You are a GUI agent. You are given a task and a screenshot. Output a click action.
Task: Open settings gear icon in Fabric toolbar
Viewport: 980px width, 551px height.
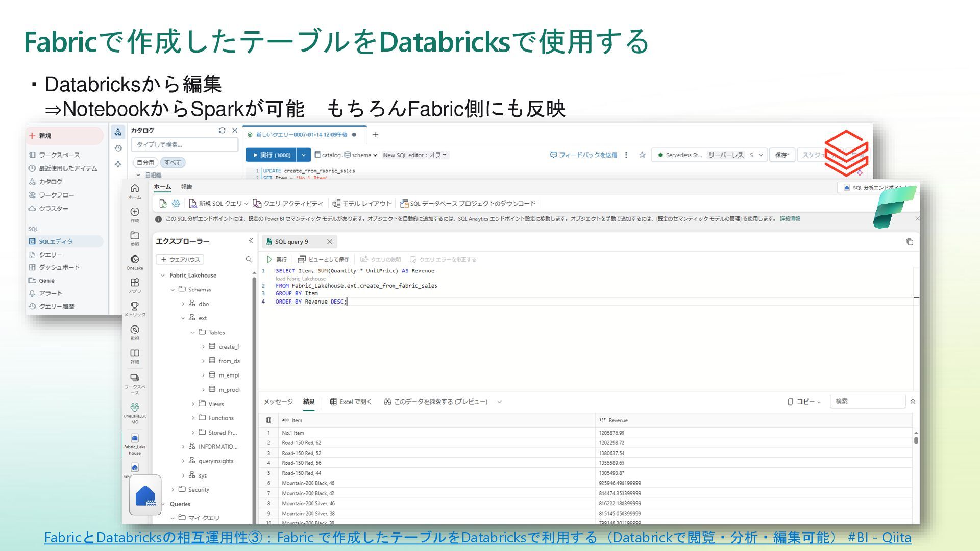(176, 204)
